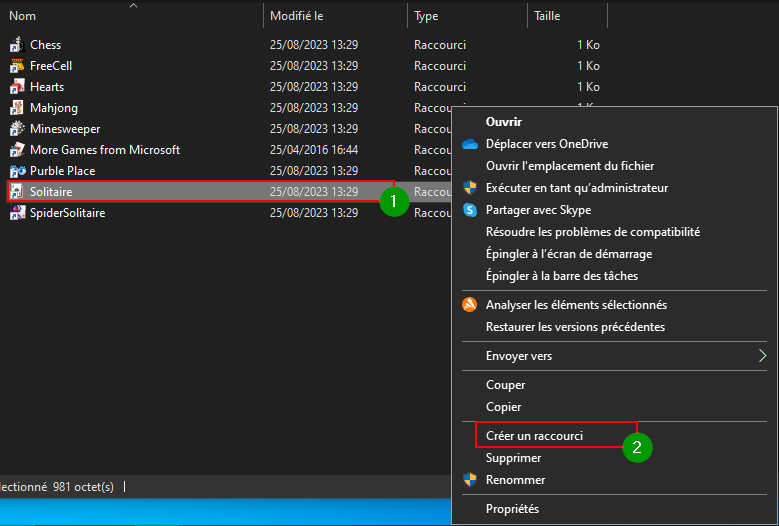
Task: Click the SpiderSolitaire shortcut icon
Action: (x=17, y=213)
